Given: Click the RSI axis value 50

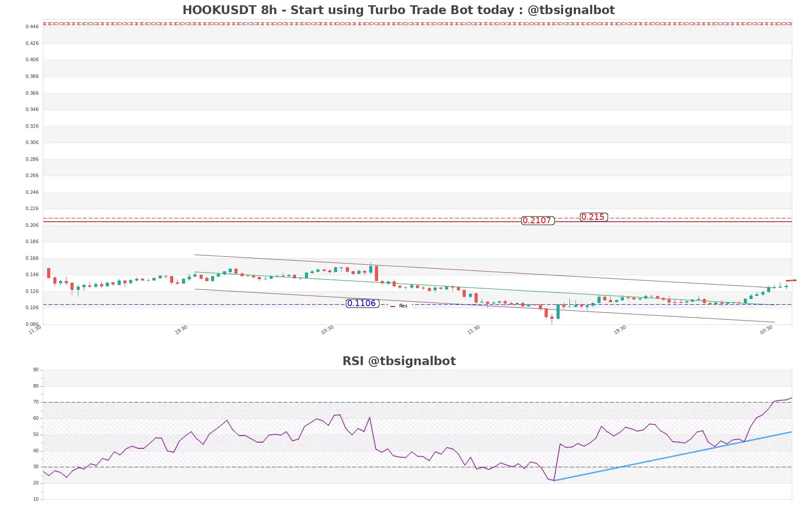Looking at the screenshot, I should point(36,434).
